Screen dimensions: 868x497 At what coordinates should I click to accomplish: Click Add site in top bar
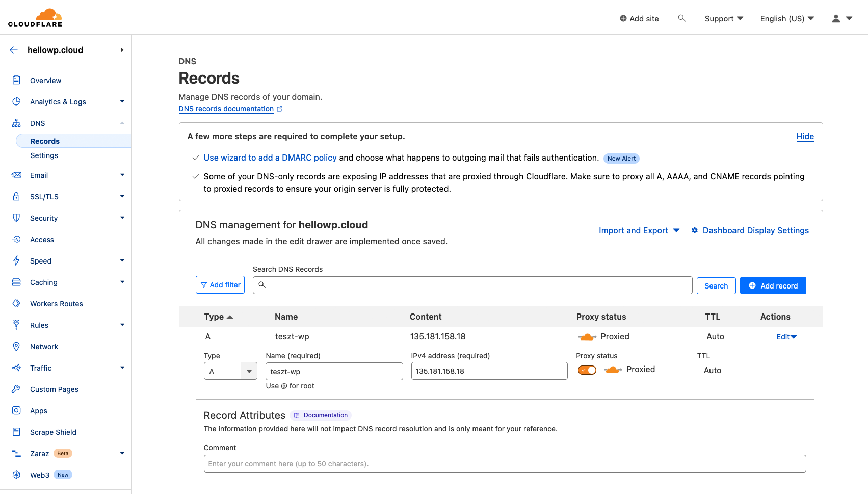pos(639,18)
